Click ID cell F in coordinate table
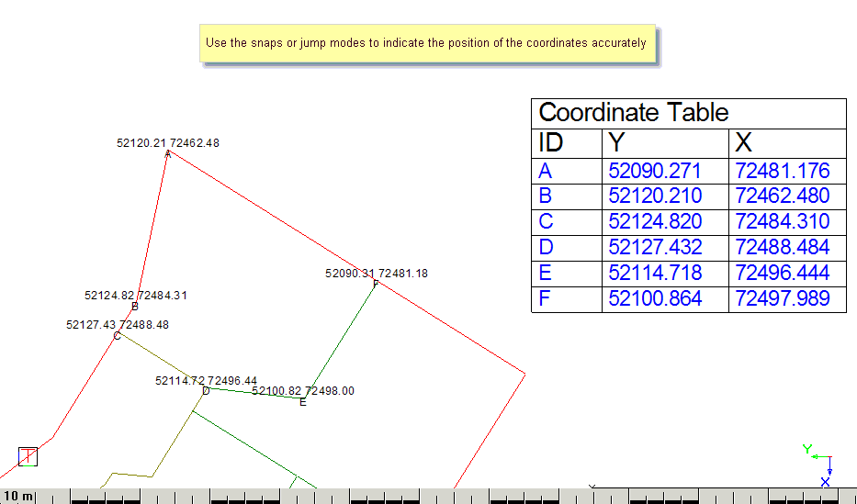Image resolution: width=857 pixels, height=504 pixels. coord(567,299)
